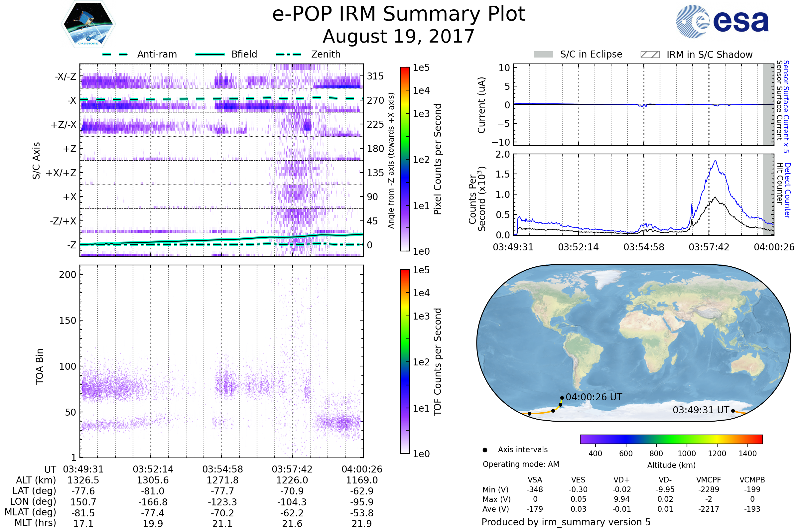The height and width of the screenshot is (532, 798).
Task: Click the Bfield solid legend line
Action: [210, 54]
